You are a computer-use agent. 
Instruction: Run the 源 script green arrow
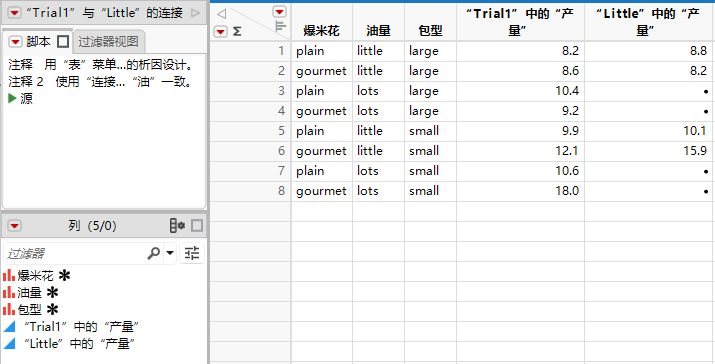(x=12, y=99)
